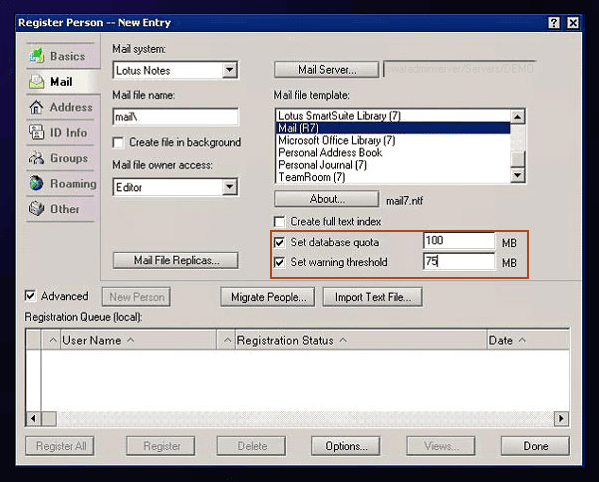Click the Address house icon
Viewport: 599px width, 482px height.
[36, 107]
